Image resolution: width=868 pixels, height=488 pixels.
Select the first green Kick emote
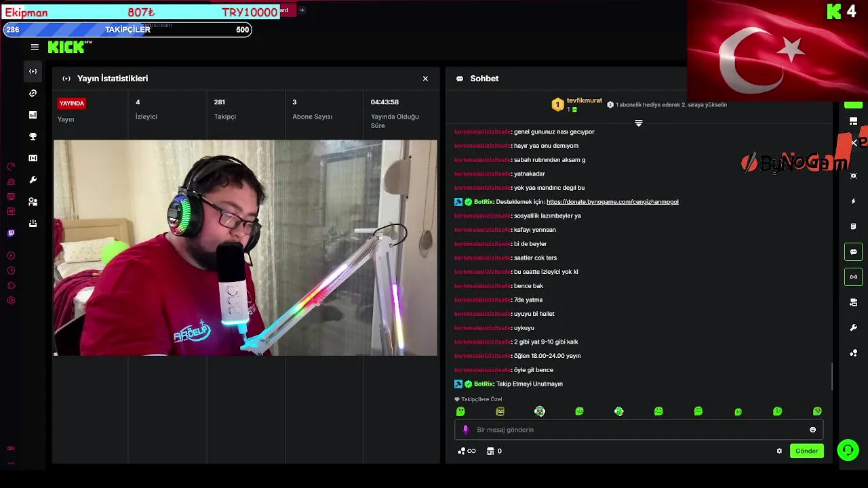460,411
